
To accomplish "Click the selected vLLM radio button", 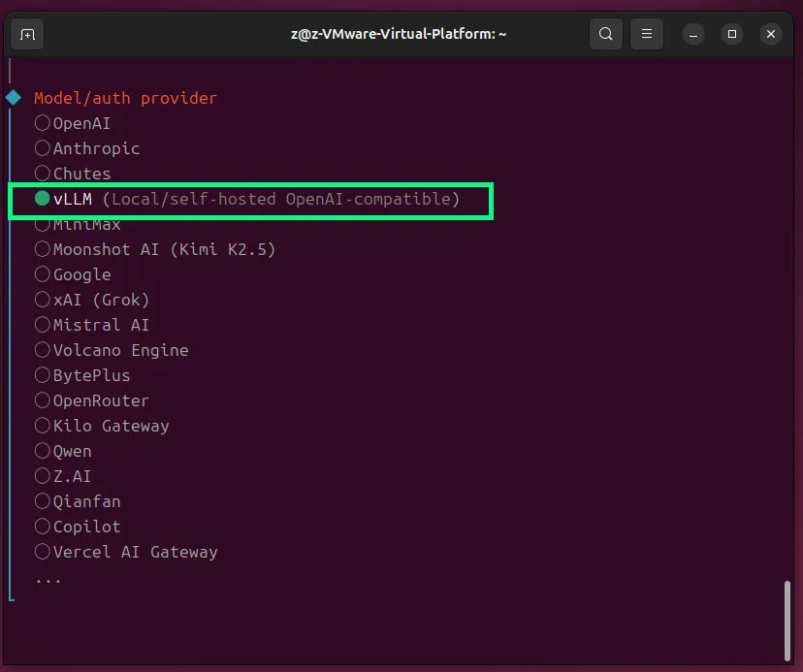I will click(43, 199).
